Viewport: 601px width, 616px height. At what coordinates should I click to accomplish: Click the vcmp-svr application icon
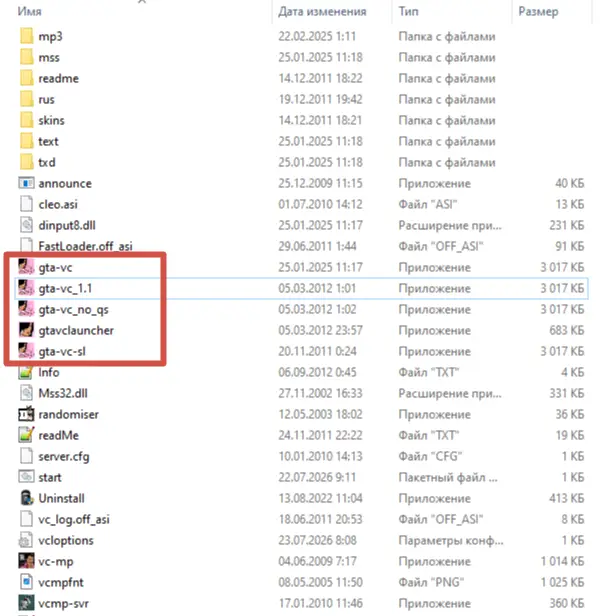[26, 603]
